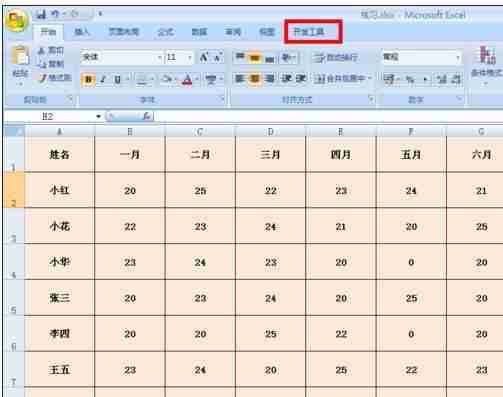Apply Comma Style number format

click(x=425, y=79)
